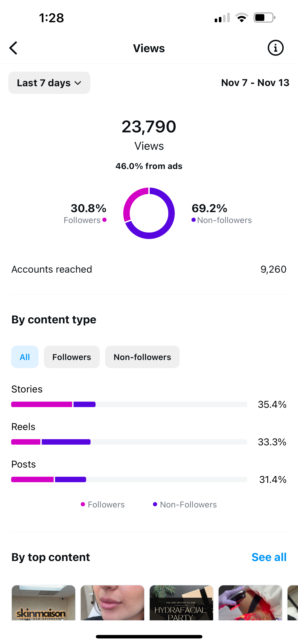Click the Stories views progress bar
The height and width of the screenshot is (644, 298).
tap(129, 404)
